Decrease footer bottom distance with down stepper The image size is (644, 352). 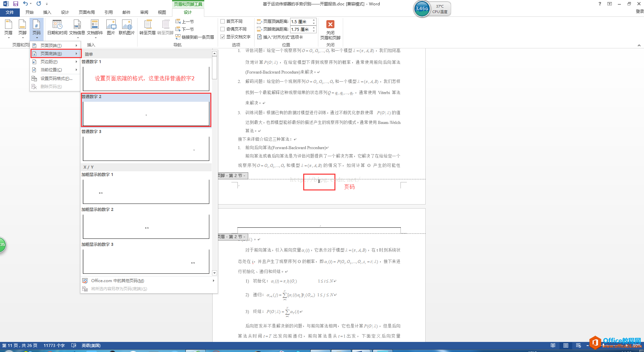click(x=314, y=31)
